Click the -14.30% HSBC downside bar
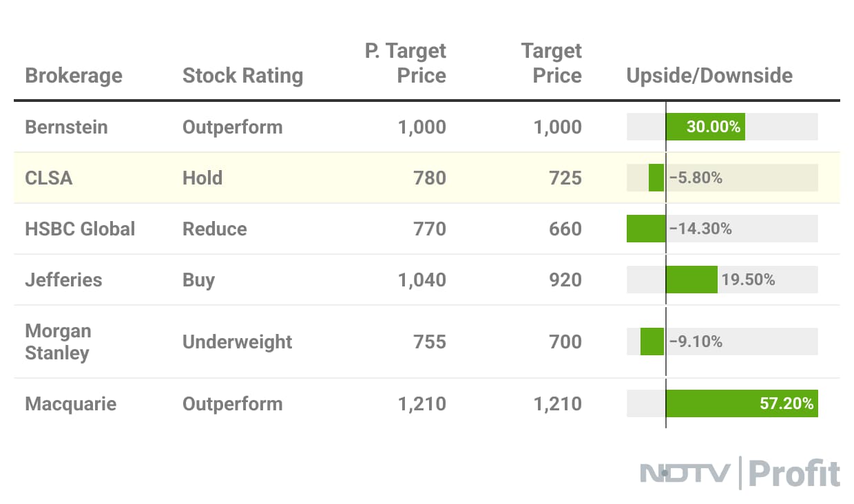 tap(646, 229)
